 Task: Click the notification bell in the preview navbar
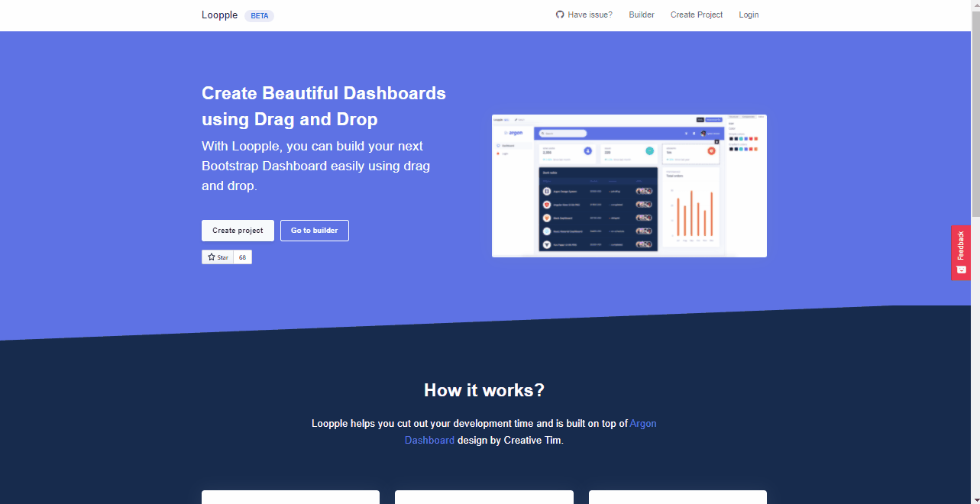686,133
